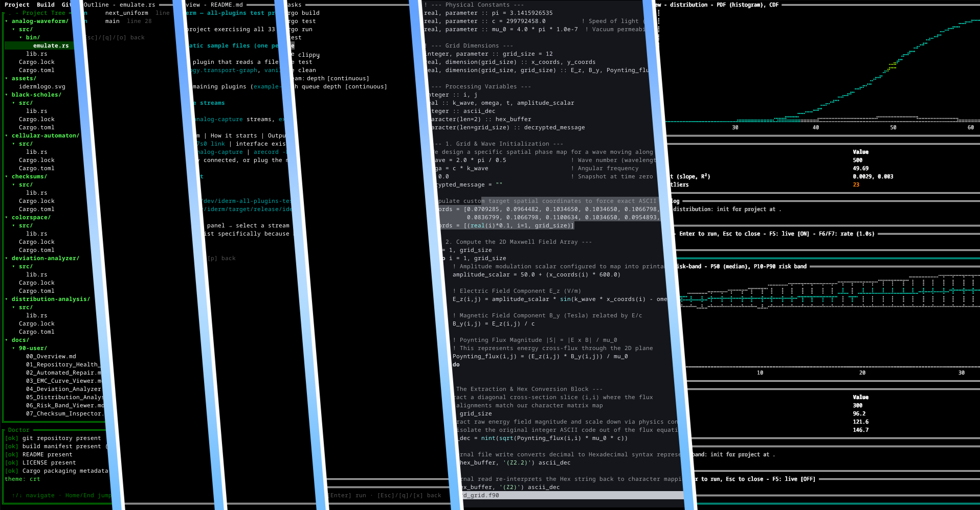Collapse the bin/ folder in the tree
The width and height of the screenshot is (980, 510).
point(21,37)
